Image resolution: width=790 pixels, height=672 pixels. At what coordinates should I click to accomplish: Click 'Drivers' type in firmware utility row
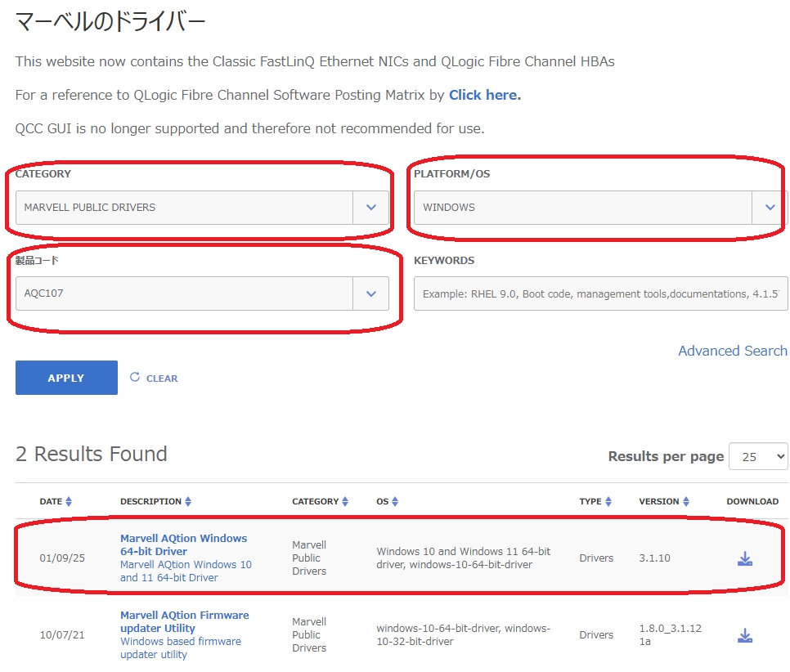point(596,635)
